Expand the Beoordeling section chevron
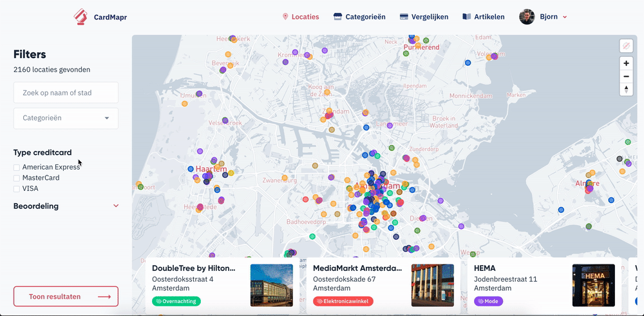 [116, 206]
